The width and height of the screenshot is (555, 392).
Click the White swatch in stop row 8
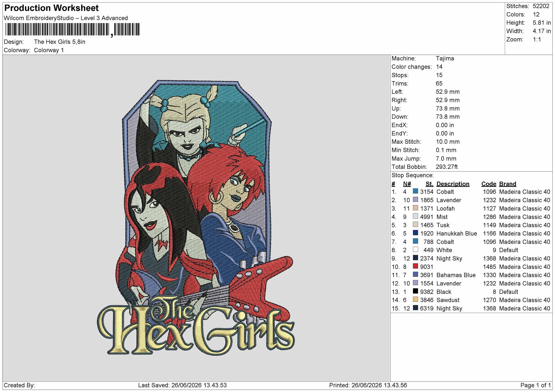[x=416, y=249]
